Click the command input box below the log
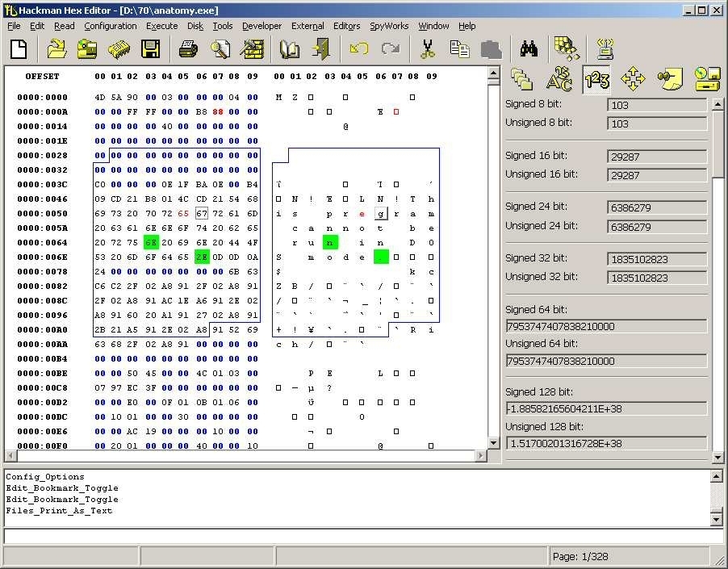Image resolution: width=728 pixels, height=569 pixels. 363,536
